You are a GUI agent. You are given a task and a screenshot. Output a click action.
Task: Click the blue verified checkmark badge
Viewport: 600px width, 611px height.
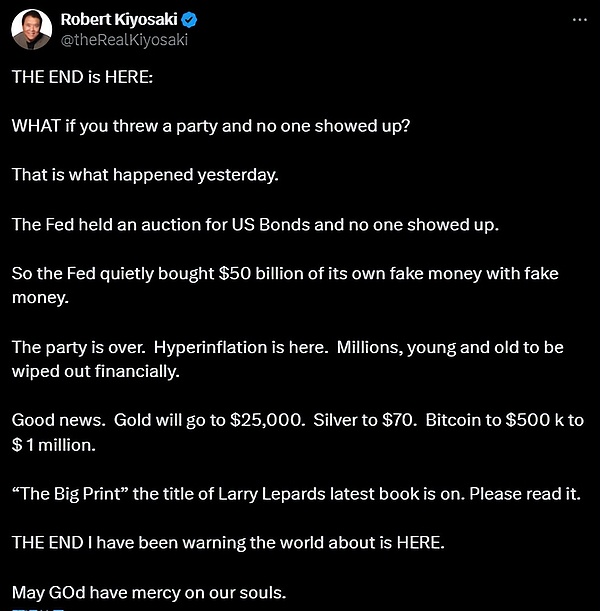[180, 20]
